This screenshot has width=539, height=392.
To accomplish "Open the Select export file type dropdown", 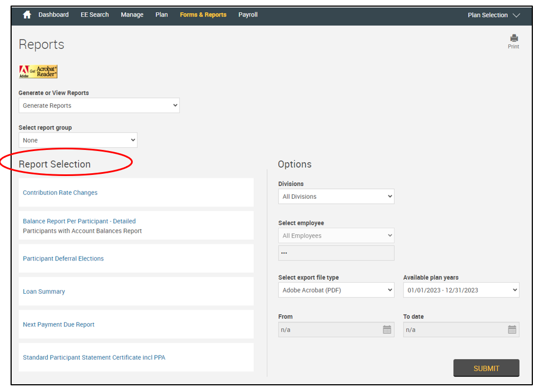I will (336, 290).
